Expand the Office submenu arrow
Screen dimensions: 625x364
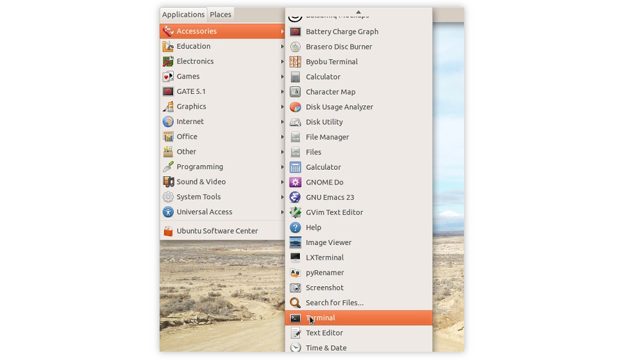coord(282,136)
